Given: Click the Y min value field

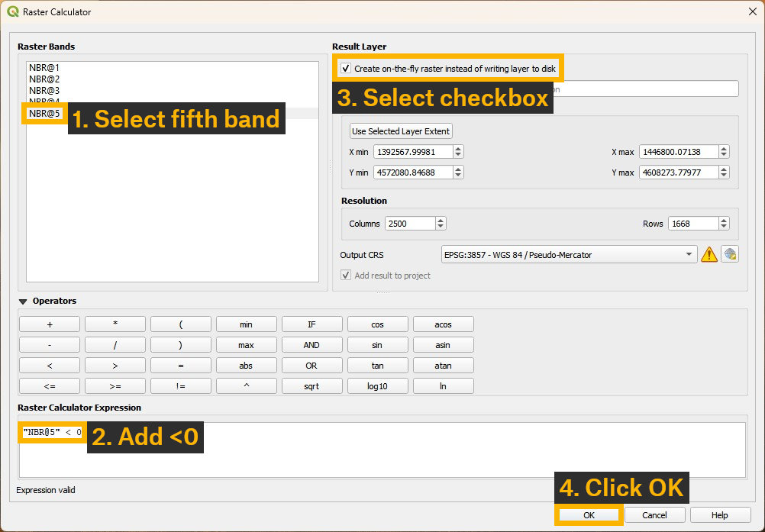Looking at the screenshot, I should coord(413,172).
